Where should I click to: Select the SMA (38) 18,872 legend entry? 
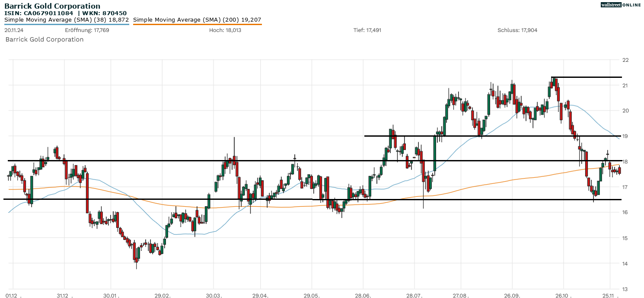67,20
